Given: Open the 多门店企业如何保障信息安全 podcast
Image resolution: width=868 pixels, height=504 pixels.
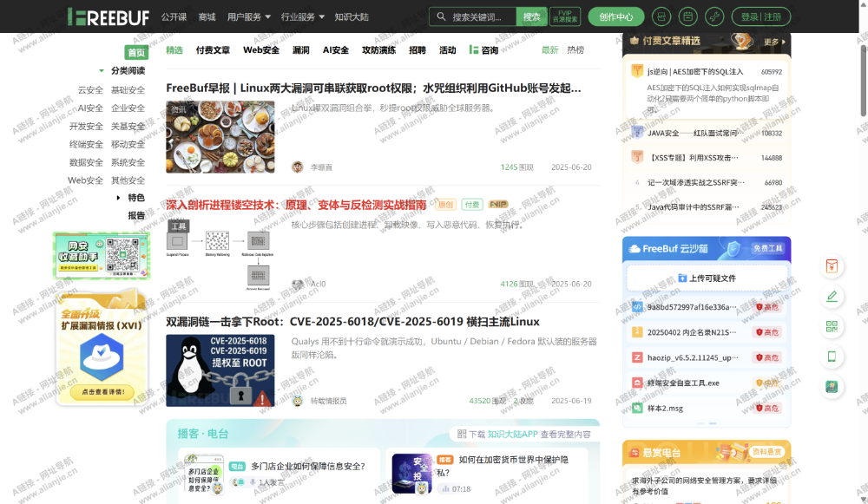Looking at the screenshot, I should pyautogui.click(x=308, y=467).
